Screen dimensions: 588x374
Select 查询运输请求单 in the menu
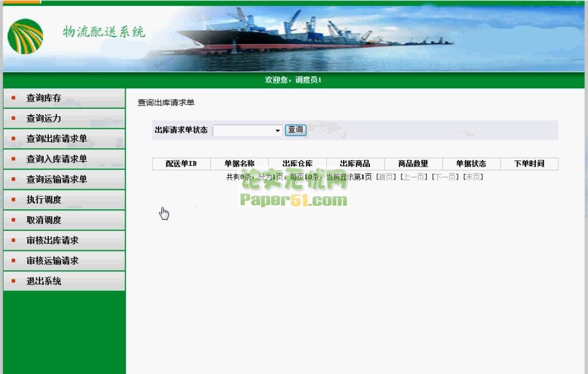[57, 180]
